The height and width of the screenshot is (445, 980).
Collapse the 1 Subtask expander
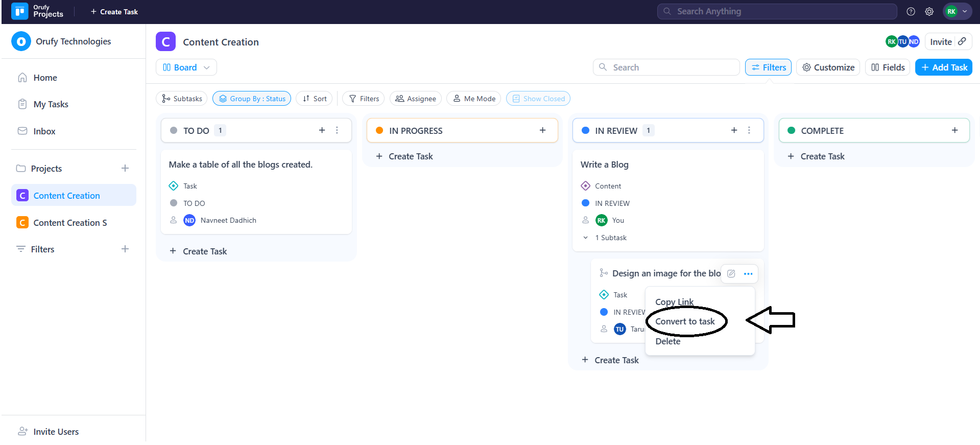(585, 238)
